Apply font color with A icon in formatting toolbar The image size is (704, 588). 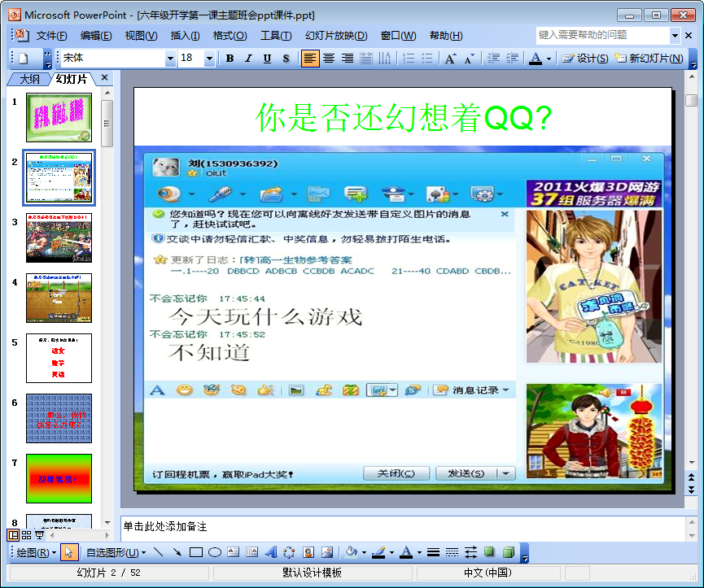[536, 59]
